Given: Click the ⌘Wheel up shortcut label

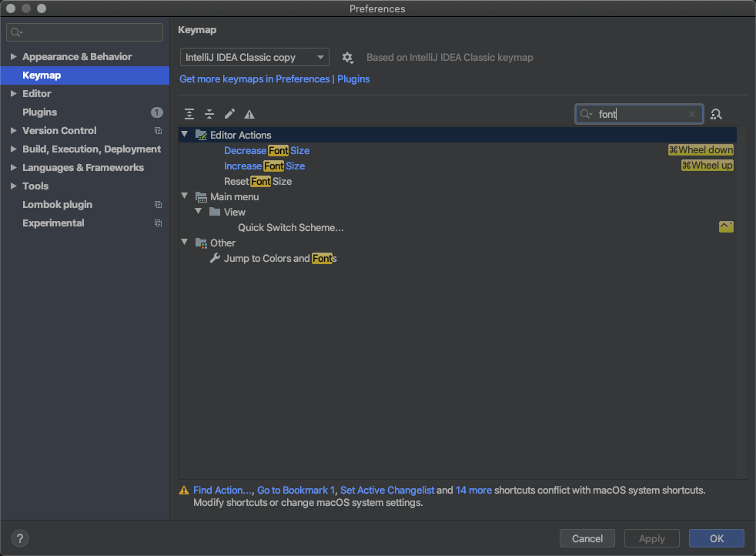Looking at the screenshot, I should click(707, 166).
